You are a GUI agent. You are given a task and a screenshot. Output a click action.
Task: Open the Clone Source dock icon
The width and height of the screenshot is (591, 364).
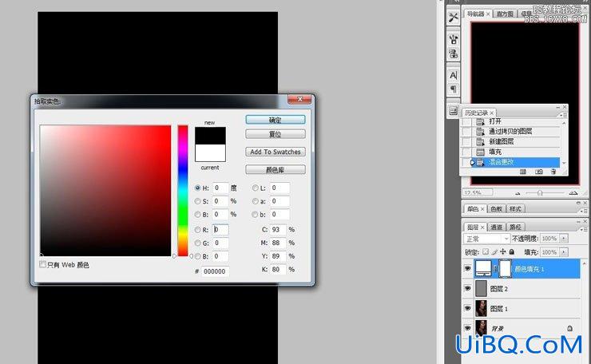453,54
